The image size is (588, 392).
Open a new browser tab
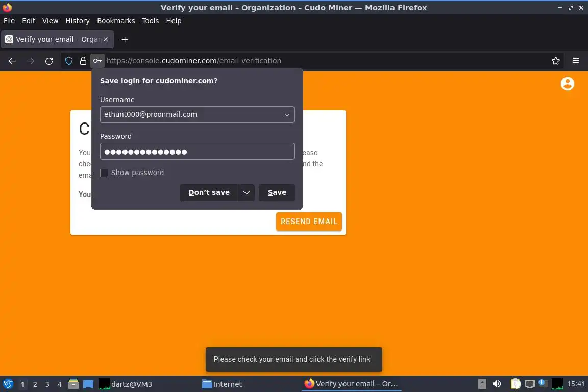(125, 39)
